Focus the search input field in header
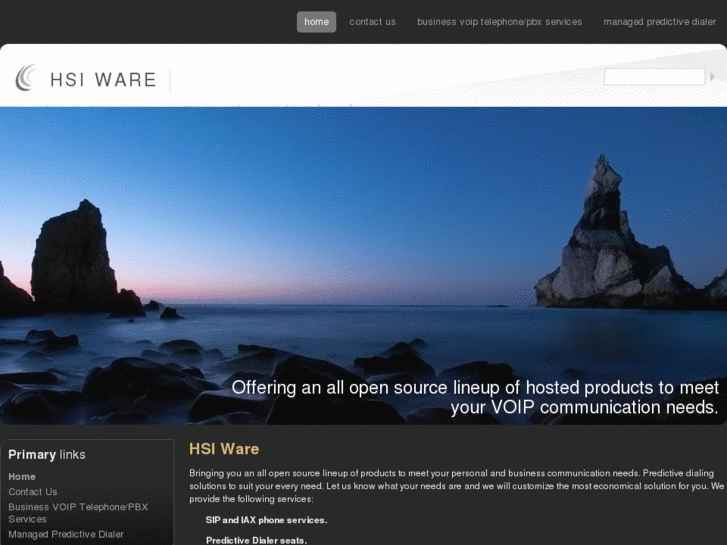Screen dimensions: 727x545 coord(654,77)
